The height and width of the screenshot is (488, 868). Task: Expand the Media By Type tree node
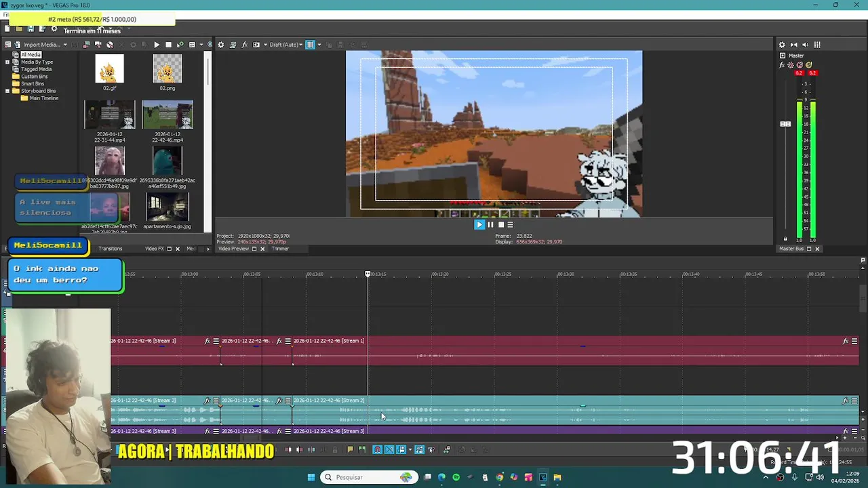[x=7, y=62]
